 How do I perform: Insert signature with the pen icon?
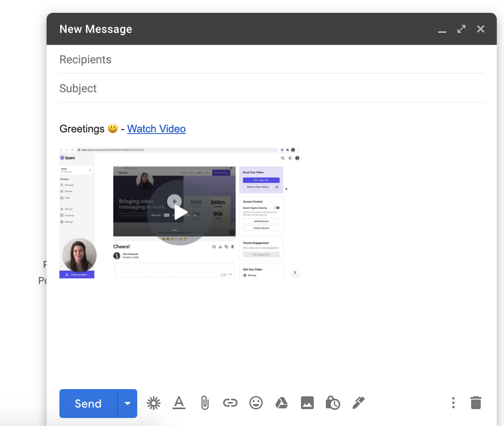coord(358,403)
